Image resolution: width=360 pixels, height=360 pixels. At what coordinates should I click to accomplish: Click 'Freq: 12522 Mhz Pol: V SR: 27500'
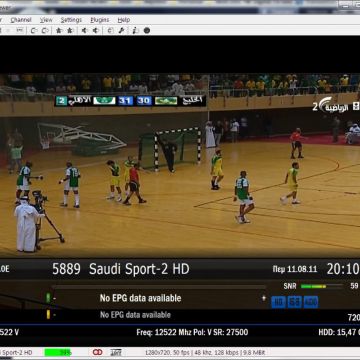point(192,332)
